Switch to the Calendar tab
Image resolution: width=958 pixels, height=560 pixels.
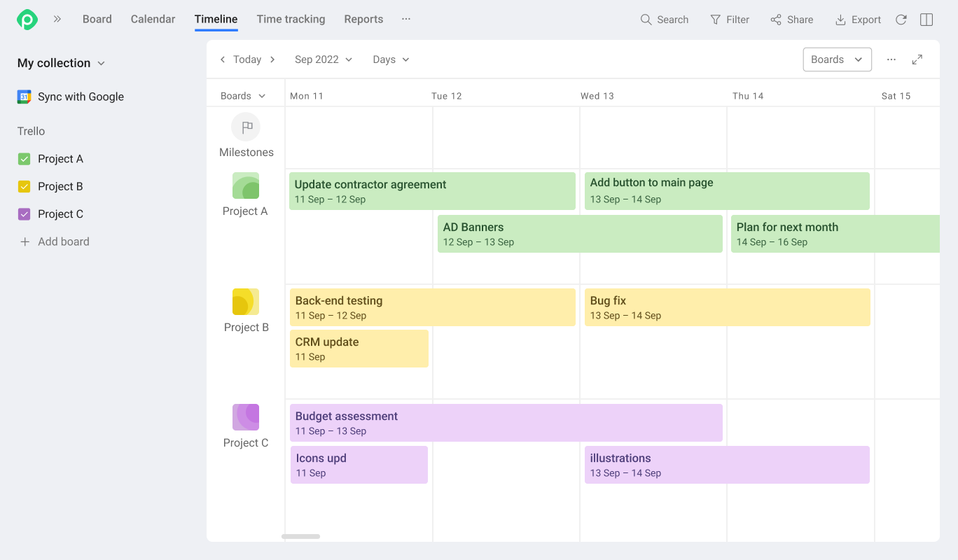(153, 20)
